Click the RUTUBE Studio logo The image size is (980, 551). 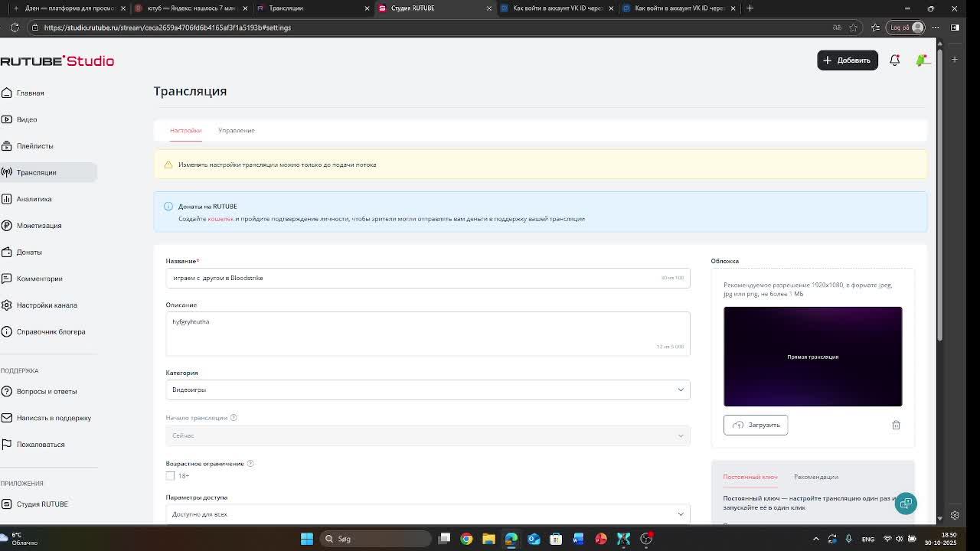point(57,60)
